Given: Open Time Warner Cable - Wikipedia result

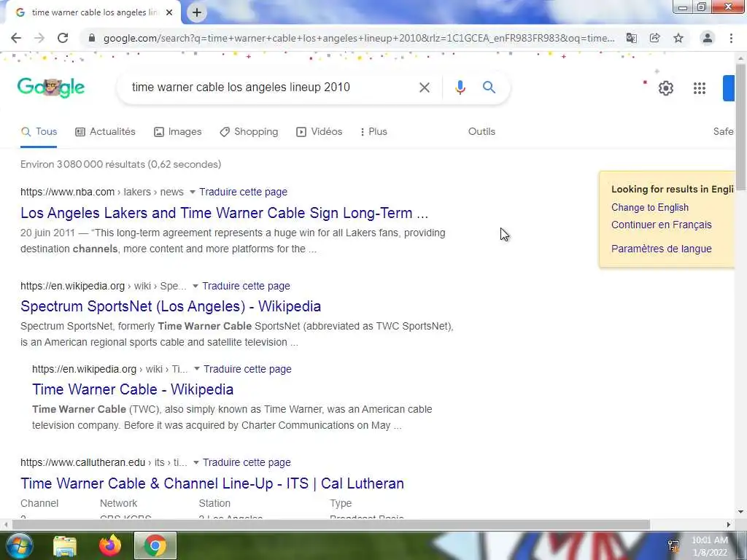Looking at the screenshot, I should click(x=133, y=389).
